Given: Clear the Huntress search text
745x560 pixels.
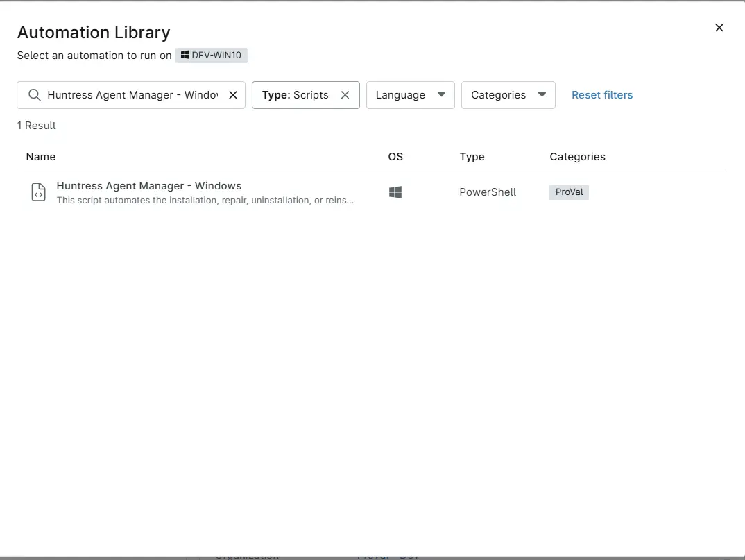Looking at the screenshot, I should (233, 95).
